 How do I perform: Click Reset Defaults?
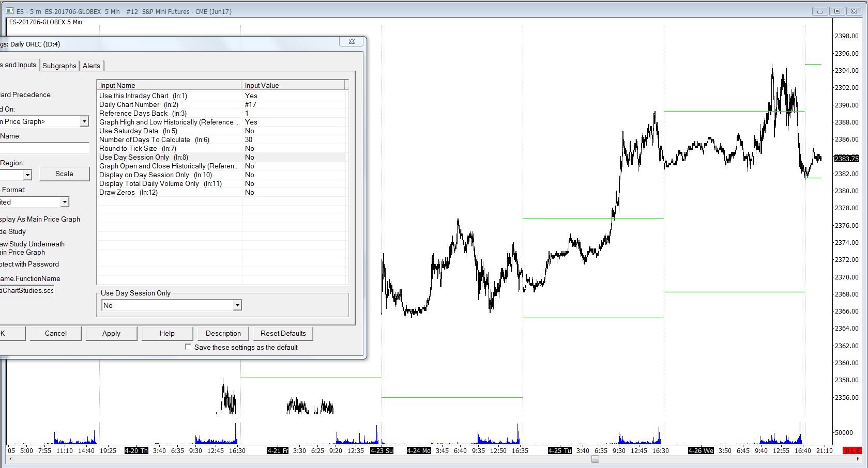tap(283, 334)
